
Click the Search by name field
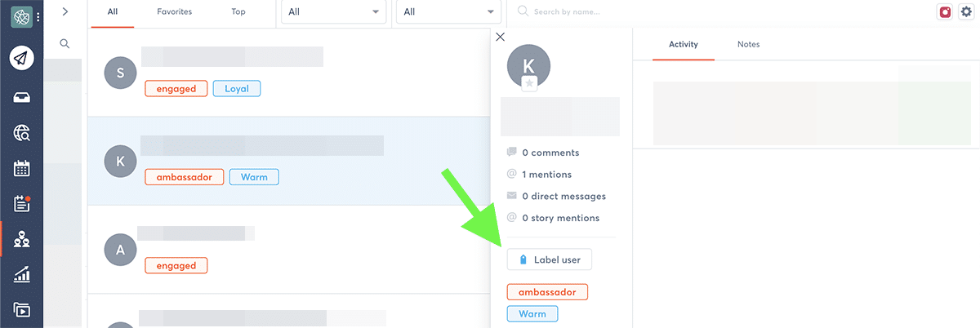point(621,12)
